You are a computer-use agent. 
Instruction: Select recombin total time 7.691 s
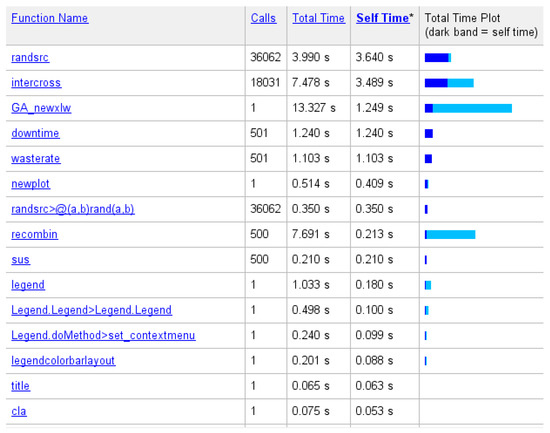(x=311, y=234)
